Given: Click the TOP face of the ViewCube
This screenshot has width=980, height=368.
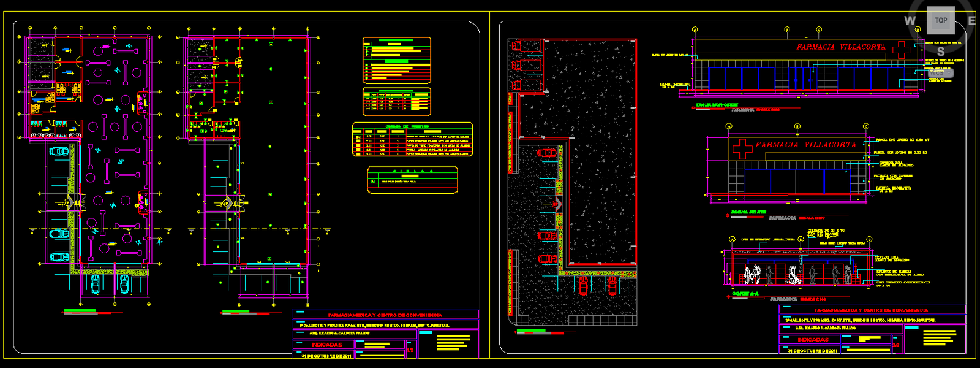Looking at the screenshot, I should (x=940, y=20).
